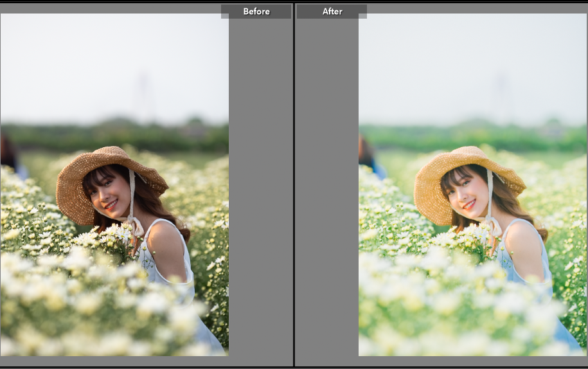
Task: Click the After label
Action: click(332, 12)
